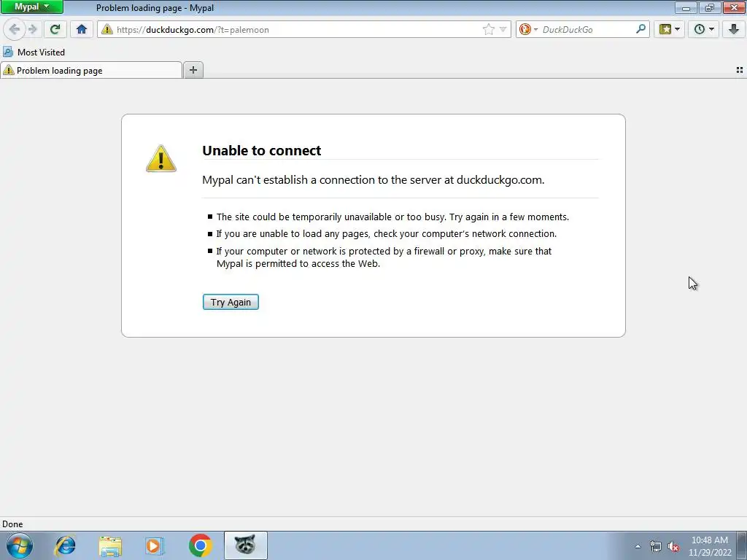The width and height of the screenshot is (747, 560).
Task: Open the Mypal application menu
Action: pyautogui.click(x=31, y=7)
